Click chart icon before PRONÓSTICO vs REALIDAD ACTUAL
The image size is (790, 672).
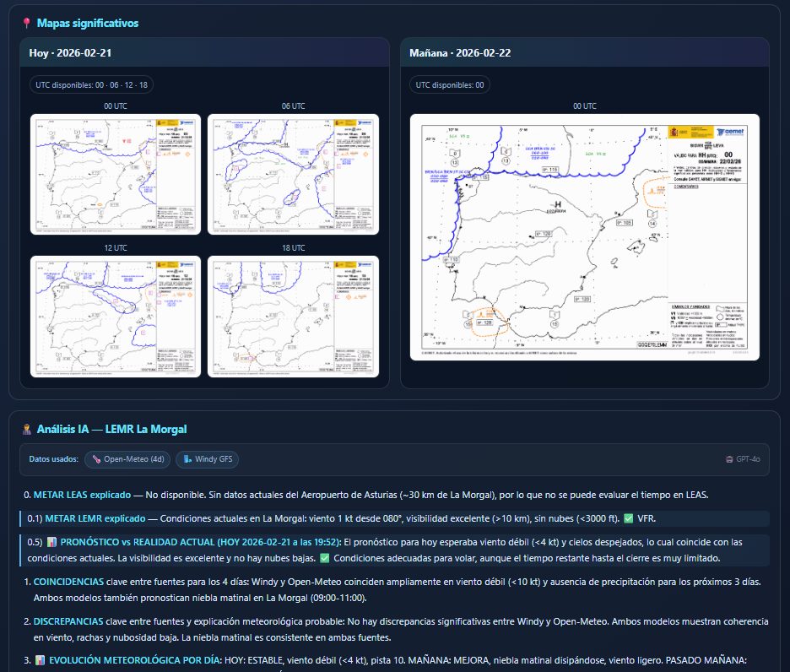click(51, 542)
